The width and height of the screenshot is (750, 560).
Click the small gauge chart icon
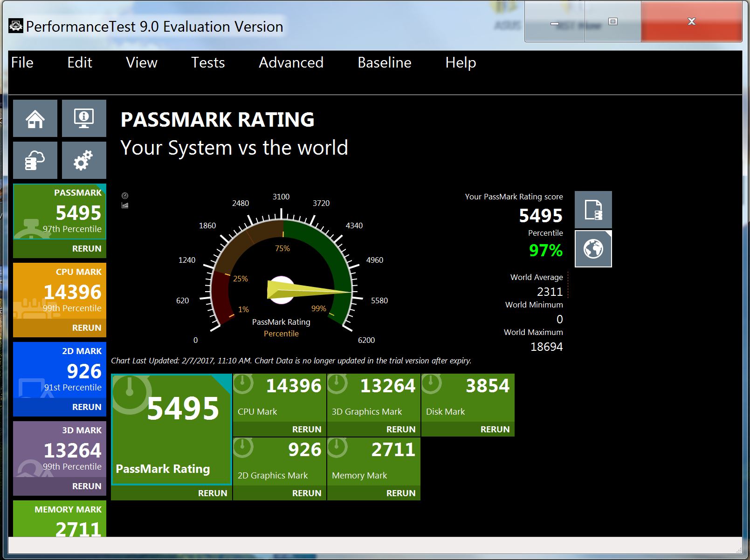(x=125, y=196)
